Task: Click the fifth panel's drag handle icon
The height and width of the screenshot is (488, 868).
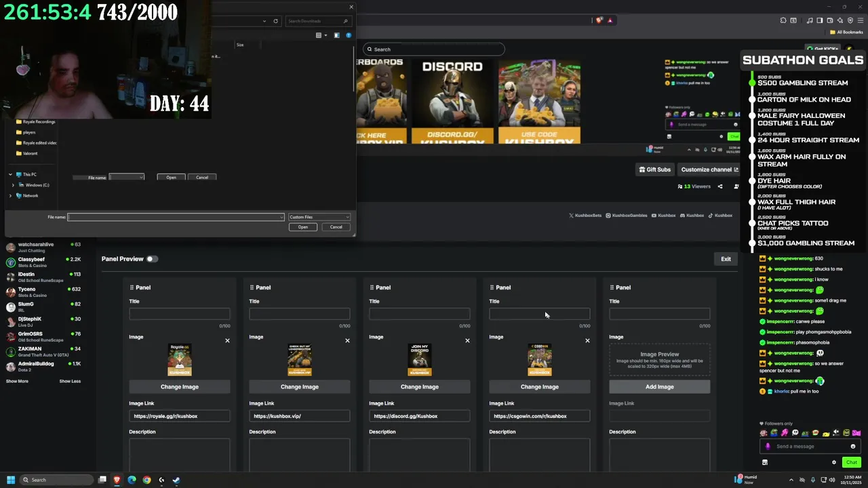Action: 612,287
